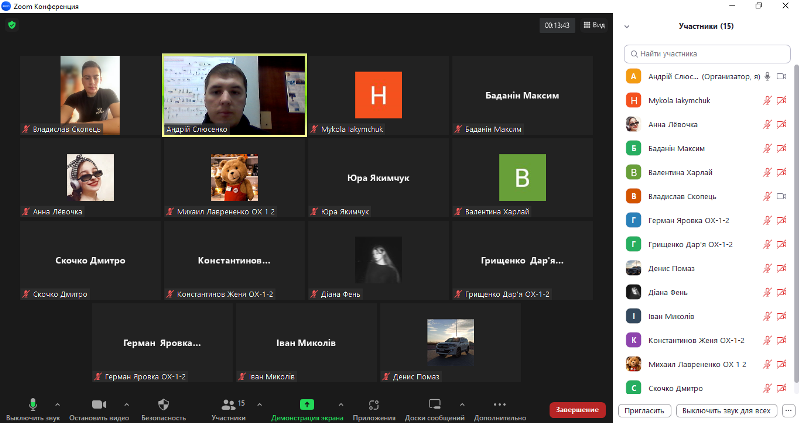Toggle host camera icon in participant list
800x423 pixels.
(782, 77)
